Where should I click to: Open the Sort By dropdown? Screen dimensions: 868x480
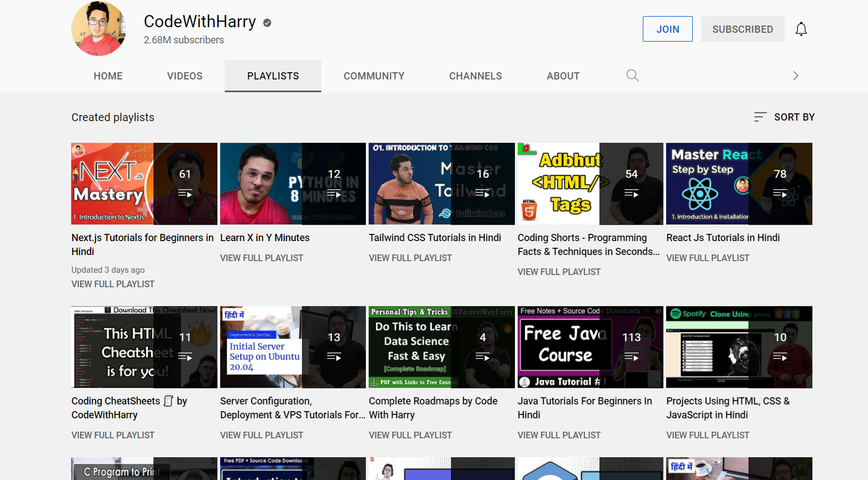click(784, 117)
